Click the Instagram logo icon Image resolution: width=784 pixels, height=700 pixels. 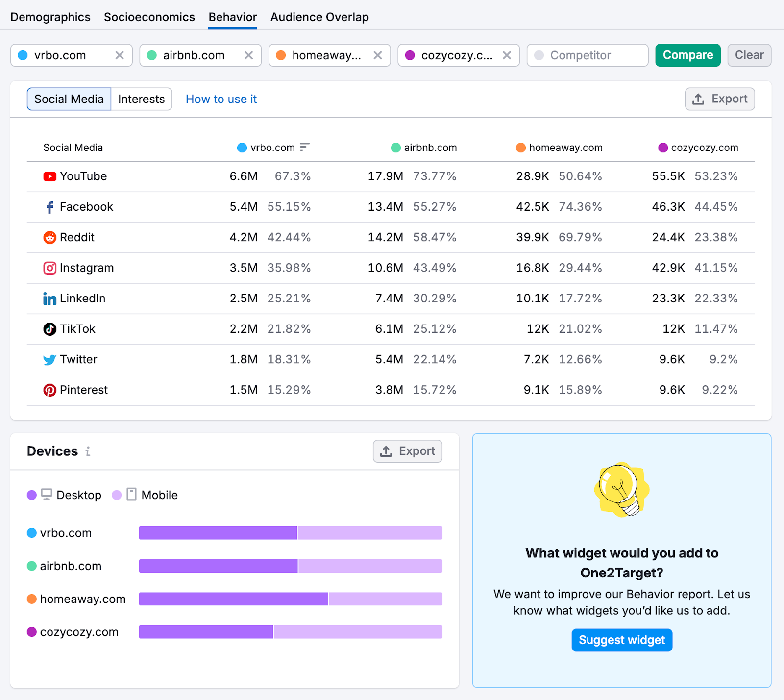pos(49,268)
